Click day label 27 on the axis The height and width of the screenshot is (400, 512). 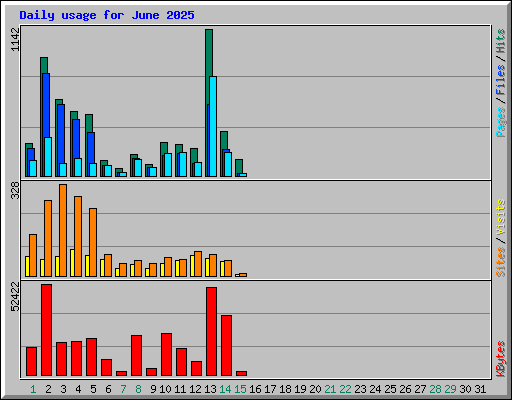(x=420, y=389)
